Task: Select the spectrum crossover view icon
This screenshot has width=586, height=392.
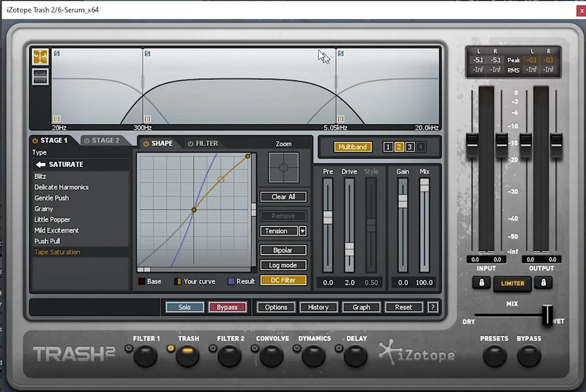Action: 40,57
